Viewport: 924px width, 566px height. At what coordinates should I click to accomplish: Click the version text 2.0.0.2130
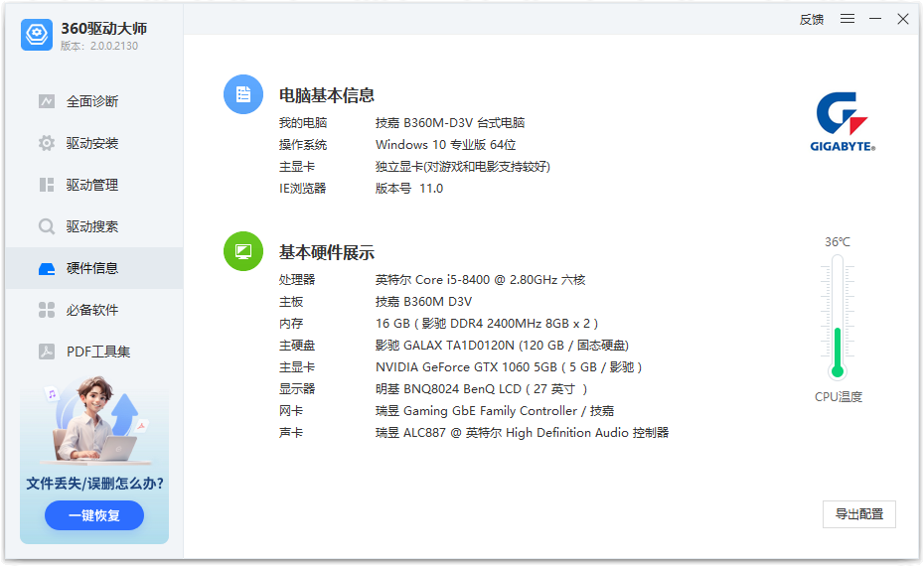coord(113,46)
